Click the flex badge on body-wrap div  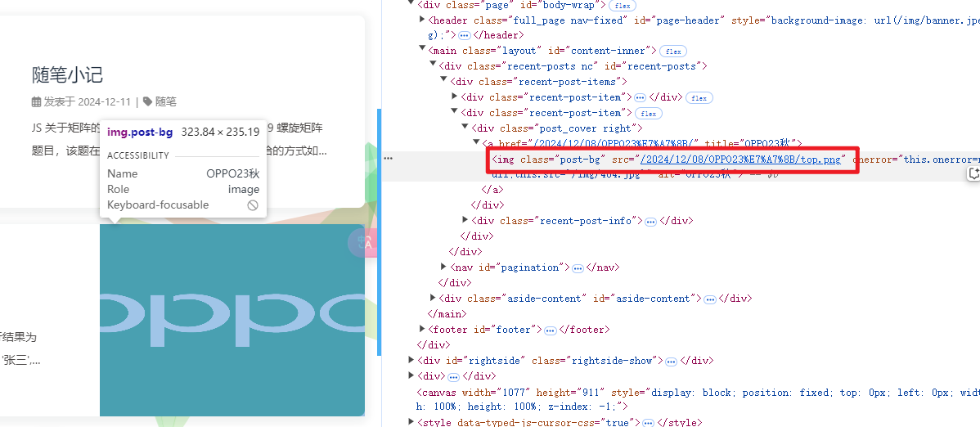tap(623, 5)
